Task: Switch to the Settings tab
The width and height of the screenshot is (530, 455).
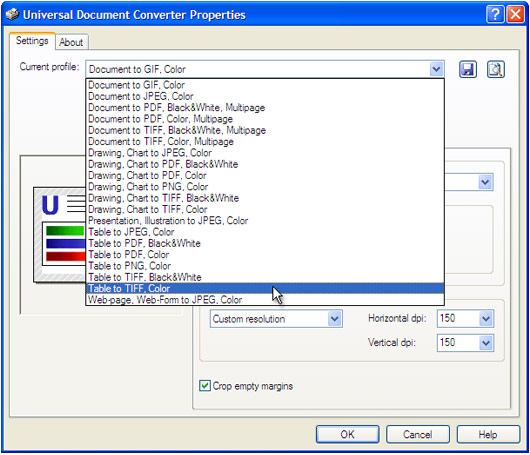Action: pos(32,41)
